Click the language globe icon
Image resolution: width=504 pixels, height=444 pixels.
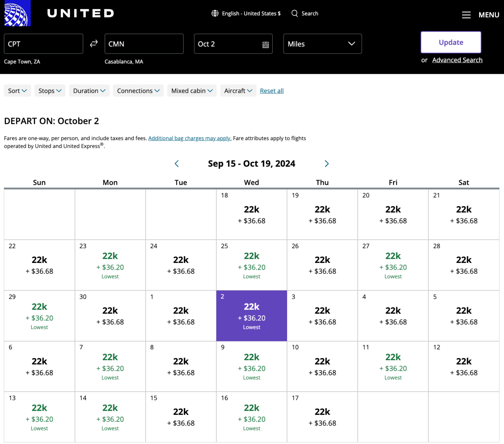(x=215, y=13)
